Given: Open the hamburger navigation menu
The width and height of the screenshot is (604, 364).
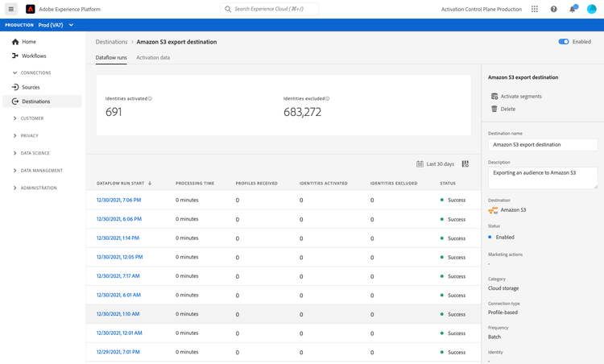Looking at the screenshot, I should pos(11,9).
